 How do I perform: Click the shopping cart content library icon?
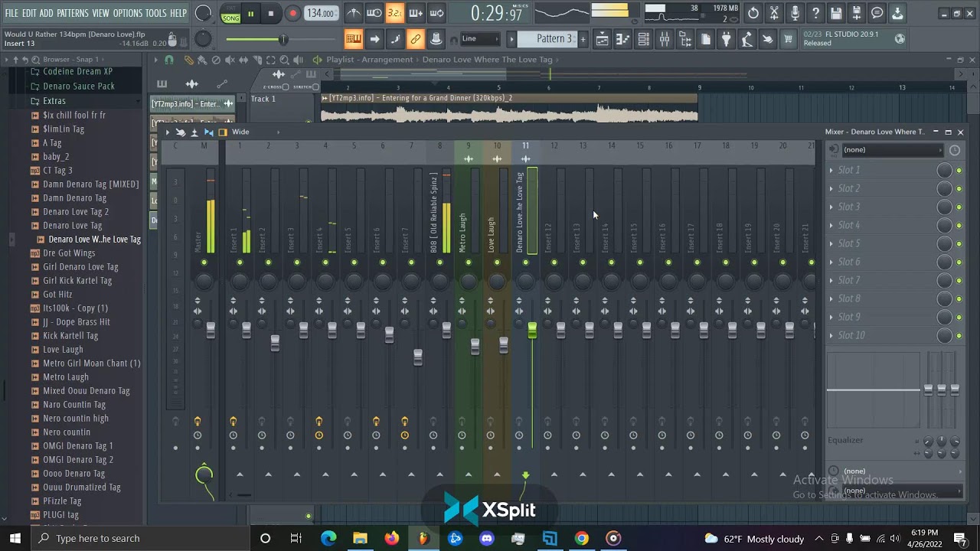(788, 39)
